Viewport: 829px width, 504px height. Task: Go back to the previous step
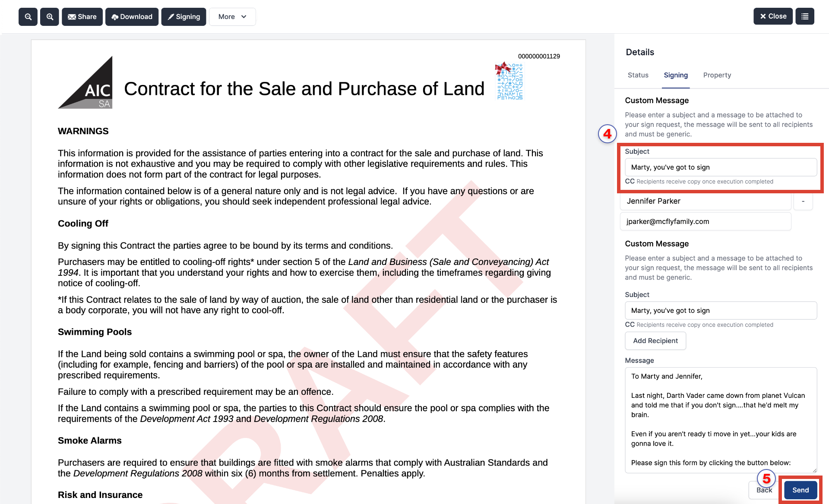pyautogui.click(x=764, y=490)
